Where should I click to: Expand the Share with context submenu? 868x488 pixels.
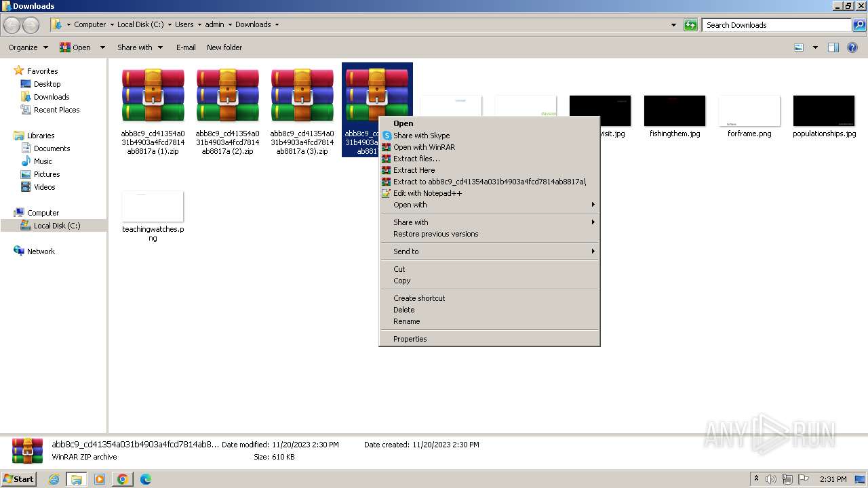[490, 222]
